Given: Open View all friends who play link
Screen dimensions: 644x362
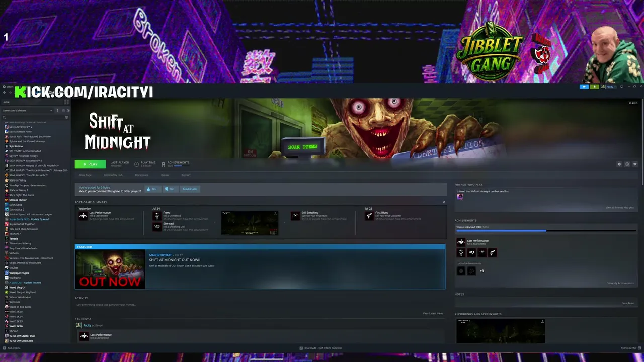Looking at the screenshot, I should pos(619,208).
